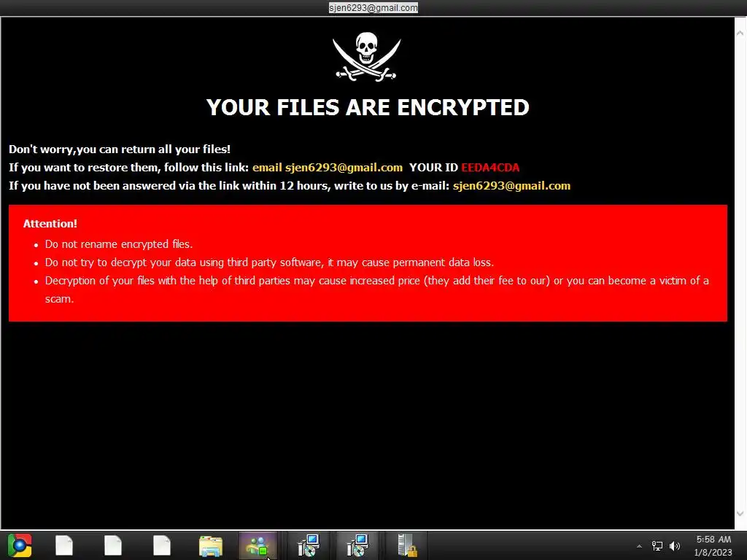Click the scrollbar down arrow
The height and width of the screenshot is (560, 747).
pos(740,513)
